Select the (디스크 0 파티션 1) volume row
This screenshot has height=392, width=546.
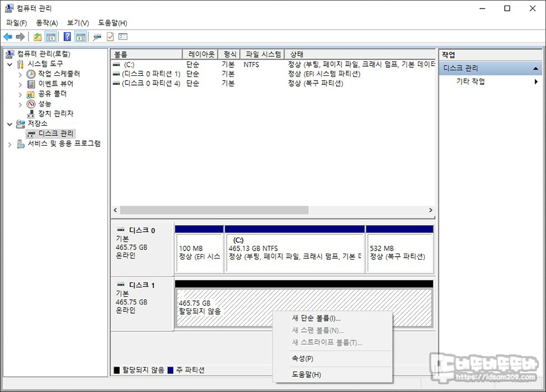(274, 74)
